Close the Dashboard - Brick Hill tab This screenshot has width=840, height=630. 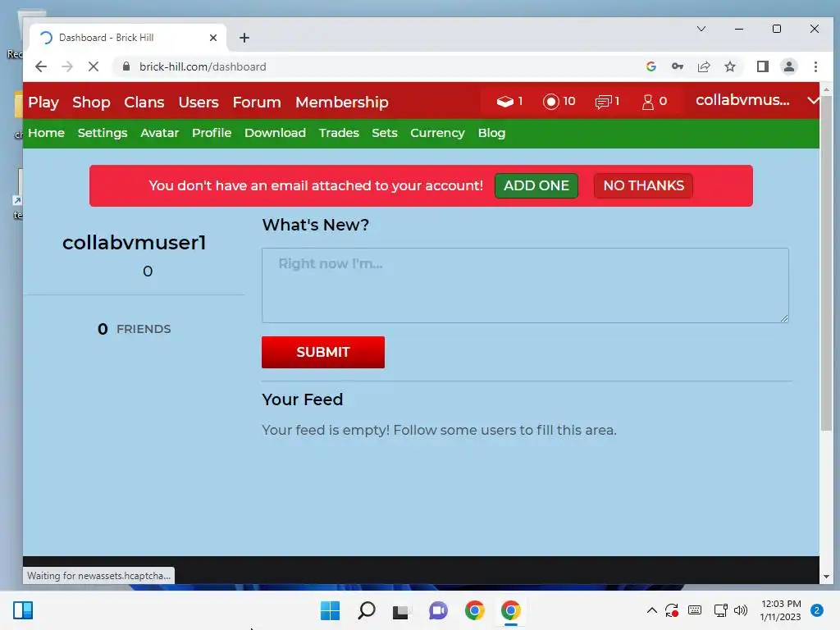point(212,38)
